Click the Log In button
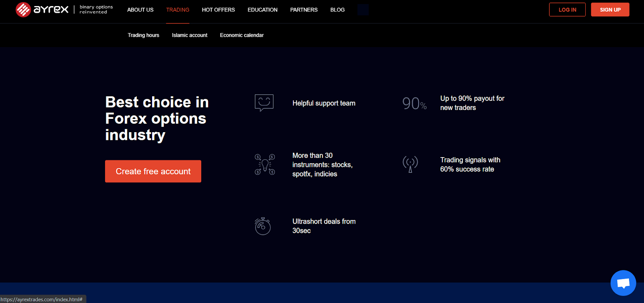Image resolution: width=644 pixels, height=303 pixels. pos(567,10)
